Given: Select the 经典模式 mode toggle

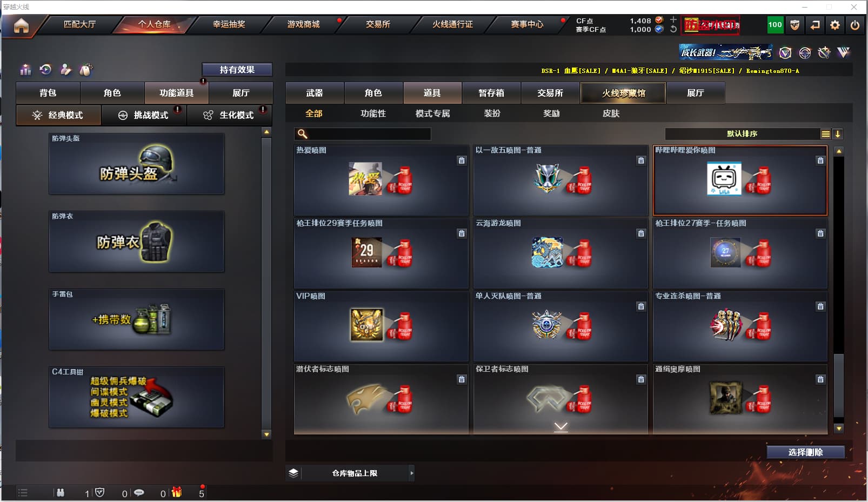Looking at the screenshot, I should [58, 115].
